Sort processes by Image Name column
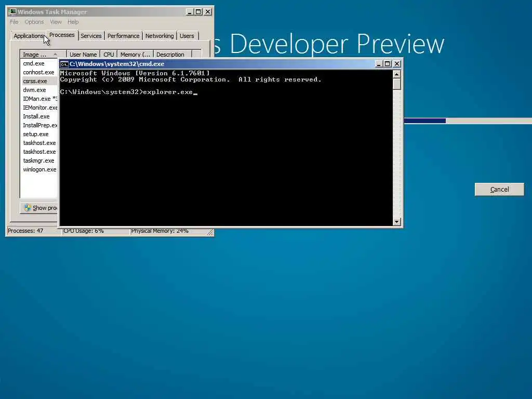The width and height of the screenshot is (532, 399). [43, 54]
